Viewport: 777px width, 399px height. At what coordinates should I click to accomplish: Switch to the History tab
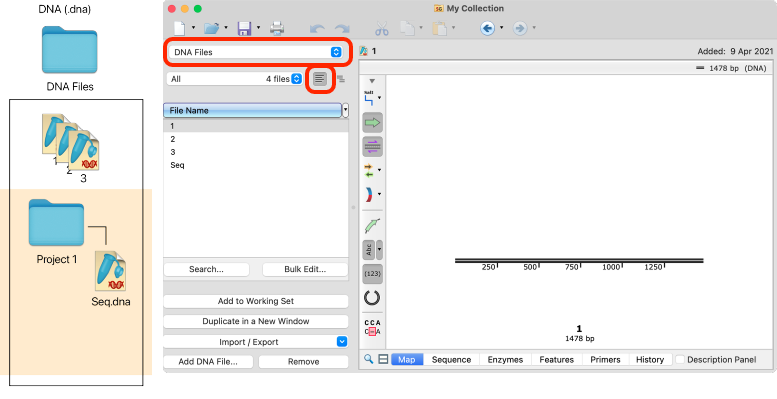click(x=650, y=359)
